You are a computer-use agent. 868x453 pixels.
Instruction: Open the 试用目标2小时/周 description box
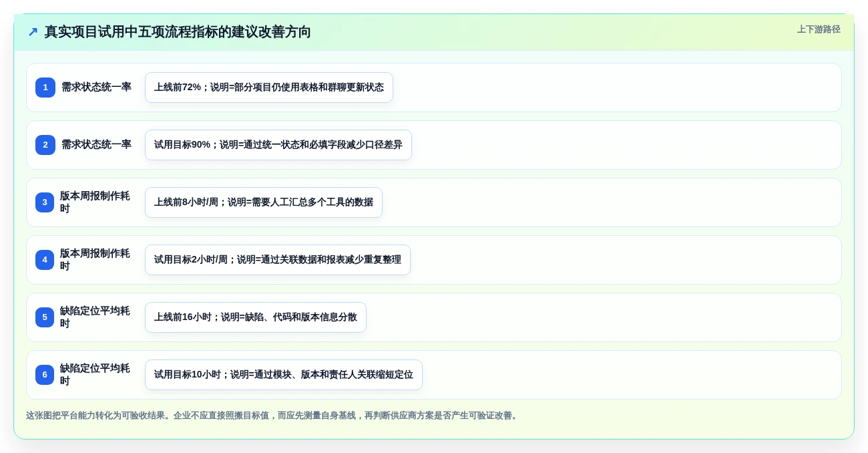pos(278,260)
